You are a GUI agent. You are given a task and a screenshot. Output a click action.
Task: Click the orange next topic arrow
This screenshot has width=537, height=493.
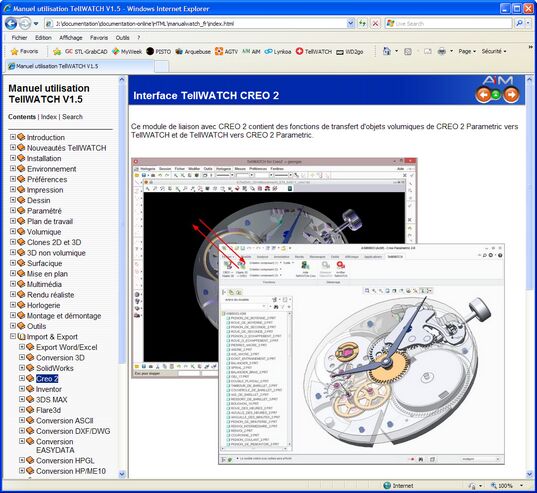tap(511, 95)
